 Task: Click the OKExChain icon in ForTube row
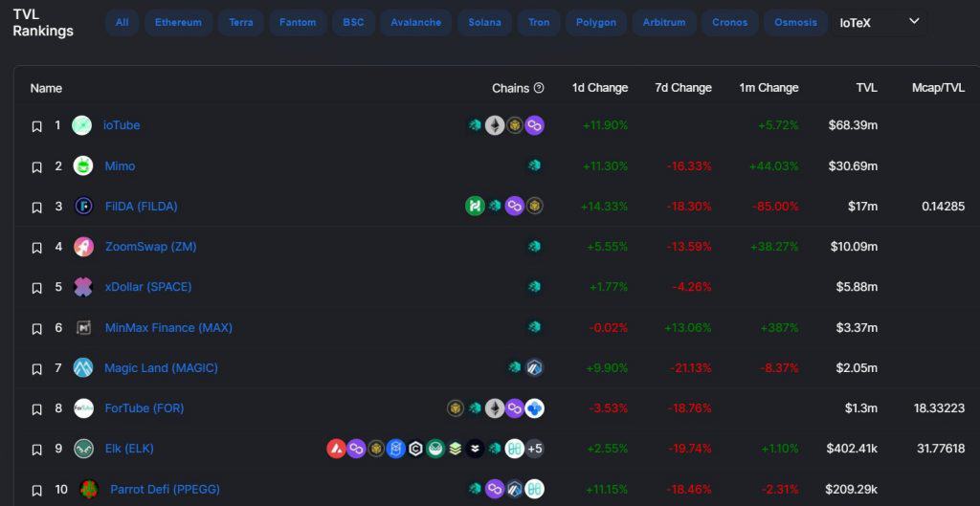pos(534,407)
